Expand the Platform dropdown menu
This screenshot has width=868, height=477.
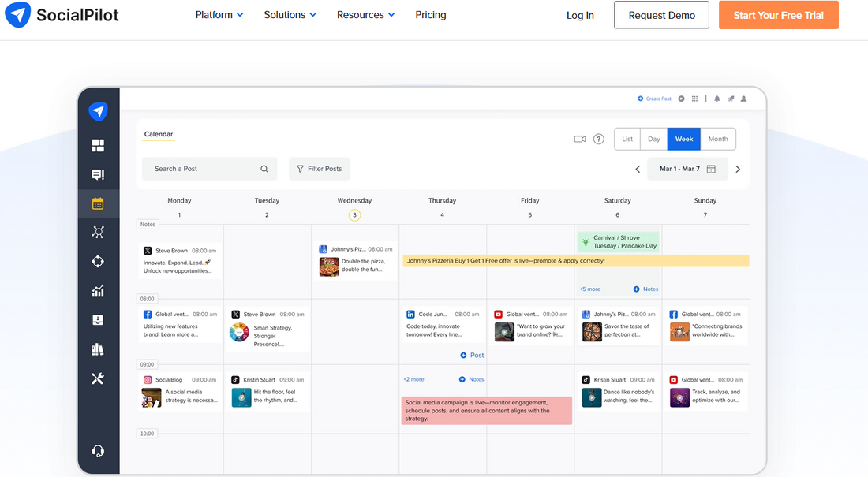tap(219, 15)
